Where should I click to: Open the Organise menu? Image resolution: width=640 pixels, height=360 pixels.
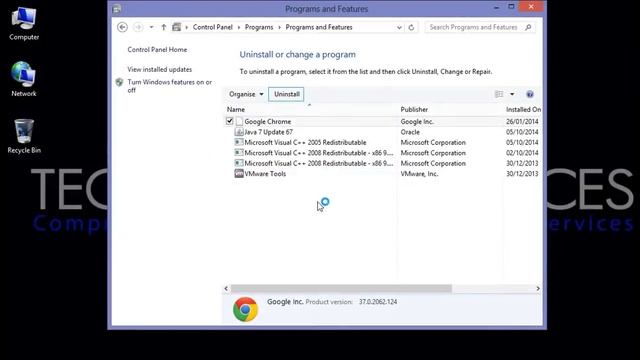pyautogui.click(x=246, y=94)
